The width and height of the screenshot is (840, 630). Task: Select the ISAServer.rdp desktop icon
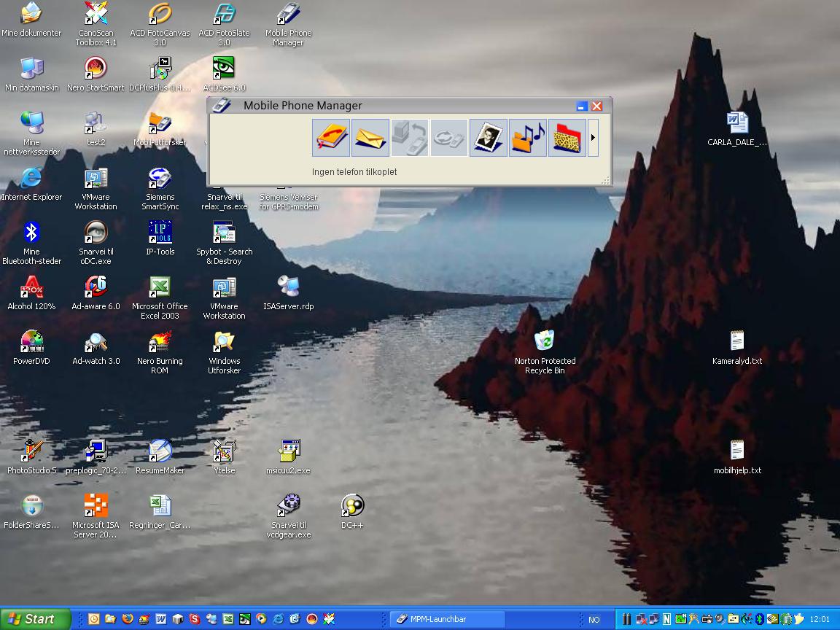288,294
